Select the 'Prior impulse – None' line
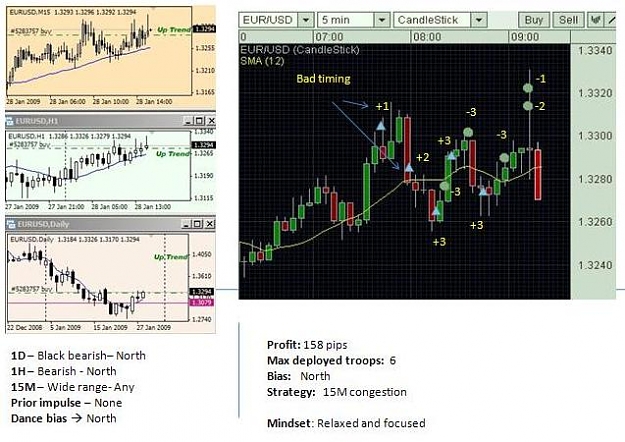Viewport: 625px width, 442px height. click(x=66, y=403)
